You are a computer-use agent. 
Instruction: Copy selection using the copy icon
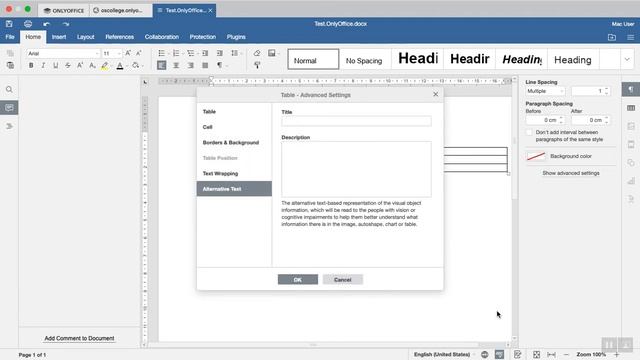click(10, 53)
